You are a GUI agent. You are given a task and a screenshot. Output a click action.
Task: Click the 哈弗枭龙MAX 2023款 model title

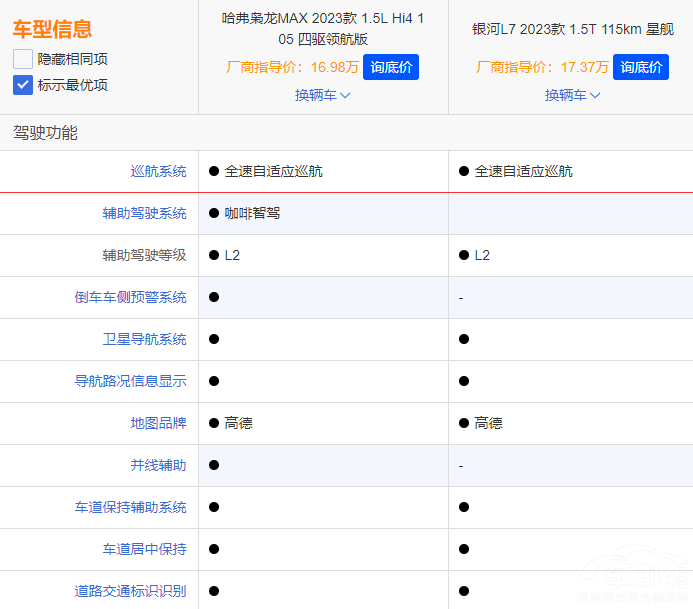tap(322, 28)
